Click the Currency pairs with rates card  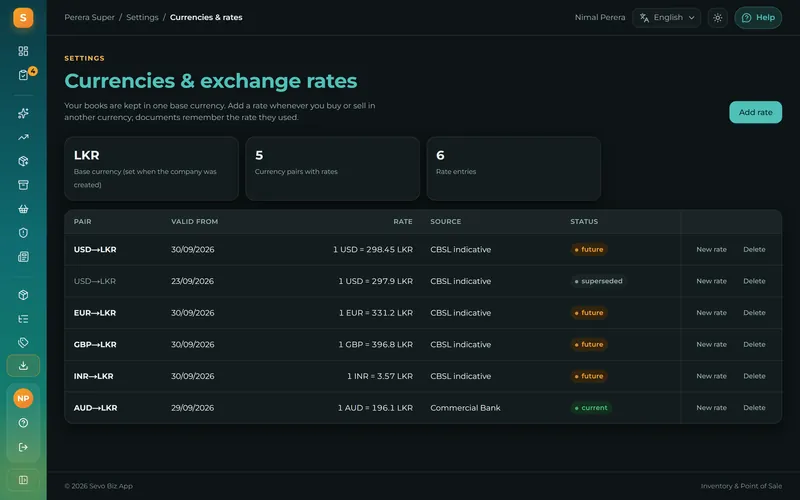(333, 168)
